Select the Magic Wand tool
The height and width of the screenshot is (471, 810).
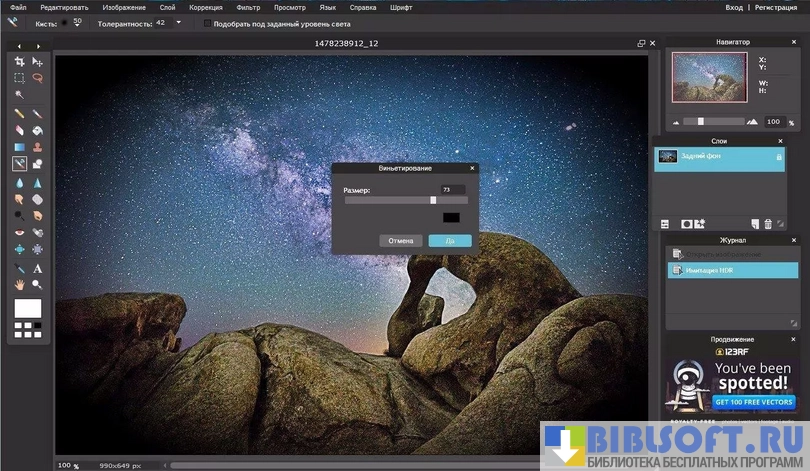19,94
